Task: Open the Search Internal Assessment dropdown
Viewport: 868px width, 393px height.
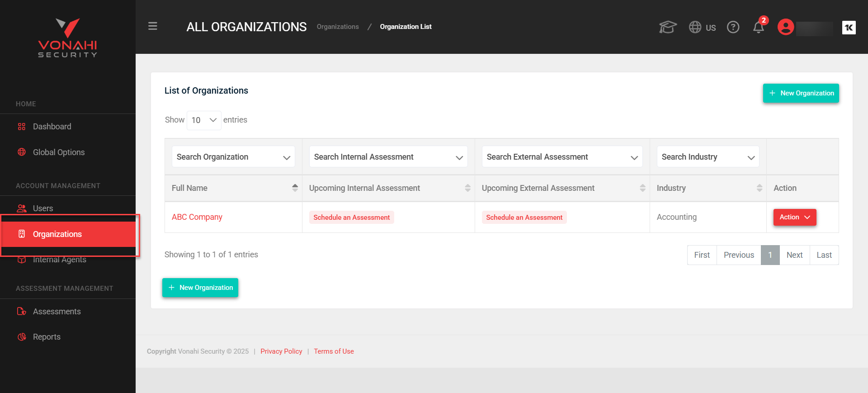Action: point(388,157)
